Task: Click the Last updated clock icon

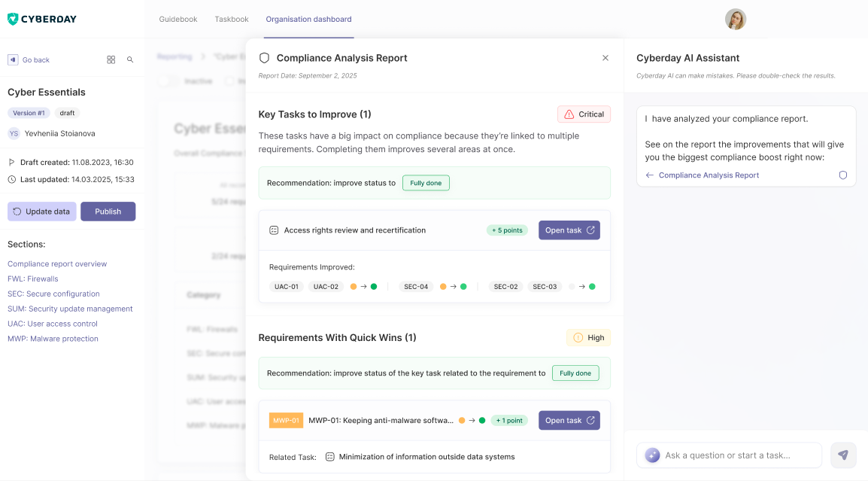Action: 11,180
